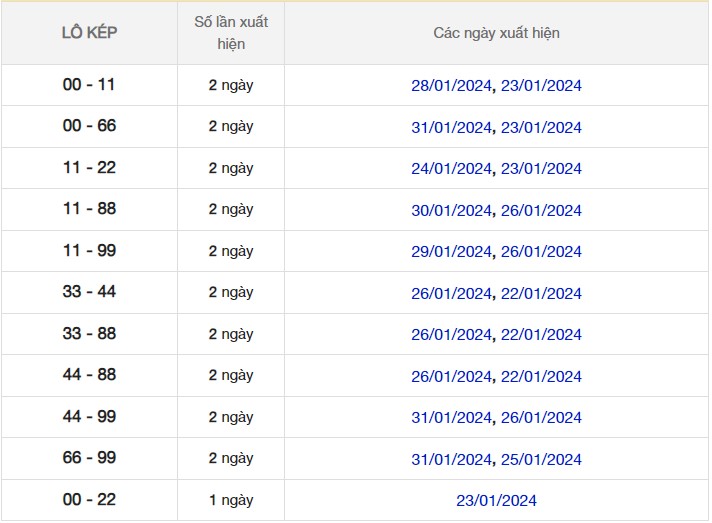Open 22/01/2024 link in 33 - 88 row
Viewport: 712px width, 523px height.
(x=541, y=335)
